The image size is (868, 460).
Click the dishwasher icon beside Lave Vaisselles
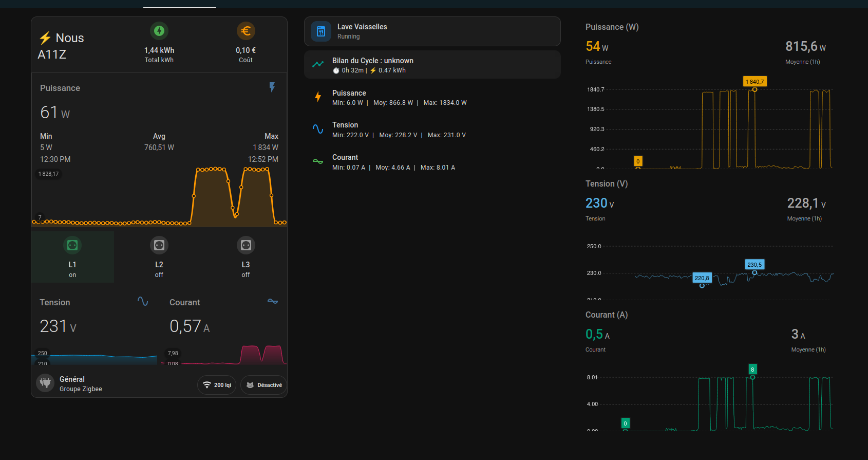321,31
